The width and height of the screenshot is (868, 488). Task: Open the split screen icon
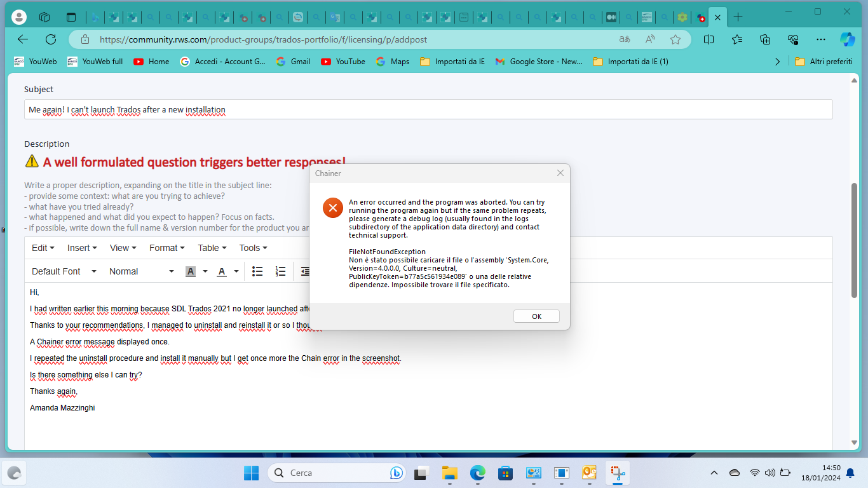(x=709, y=39)
